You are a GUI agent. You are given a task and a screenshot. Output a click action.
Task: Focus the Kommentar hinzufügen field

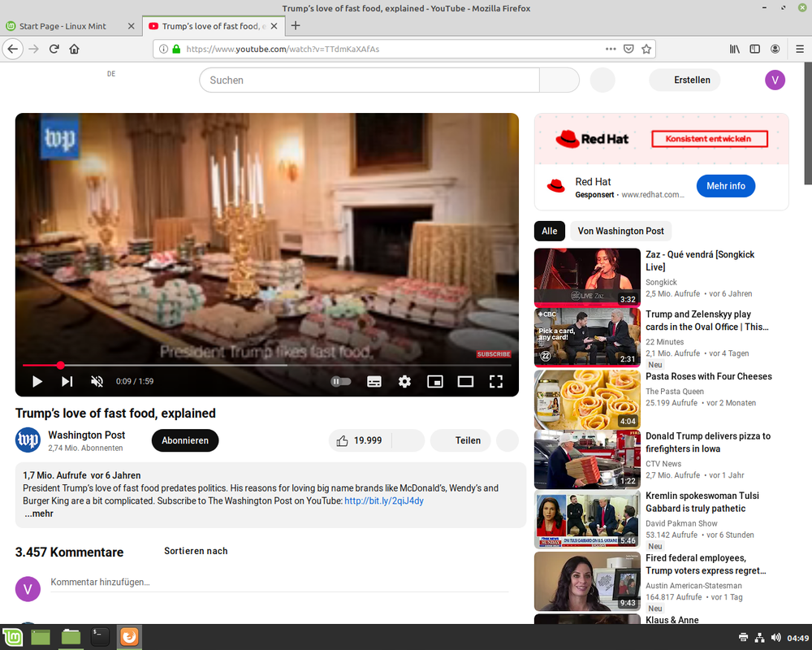[279, 582]
